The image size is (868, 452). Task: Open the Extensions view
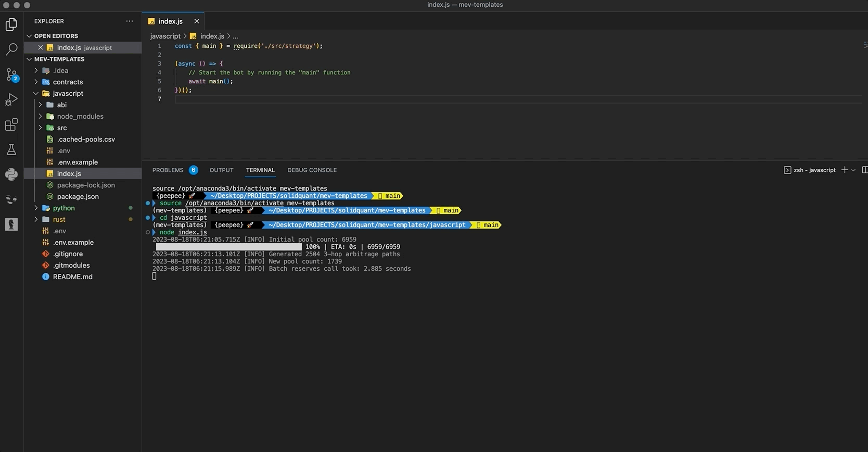tap(11, 124)
